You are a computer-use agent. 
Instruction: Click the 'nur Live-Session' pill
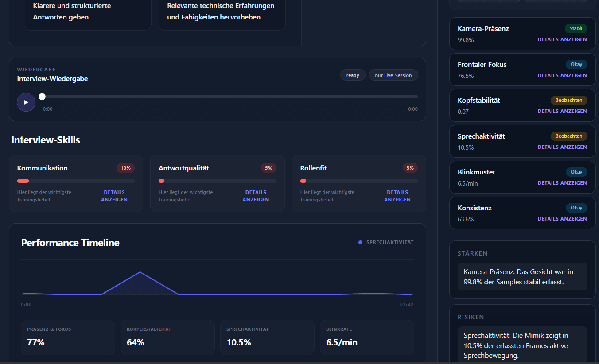393,75
